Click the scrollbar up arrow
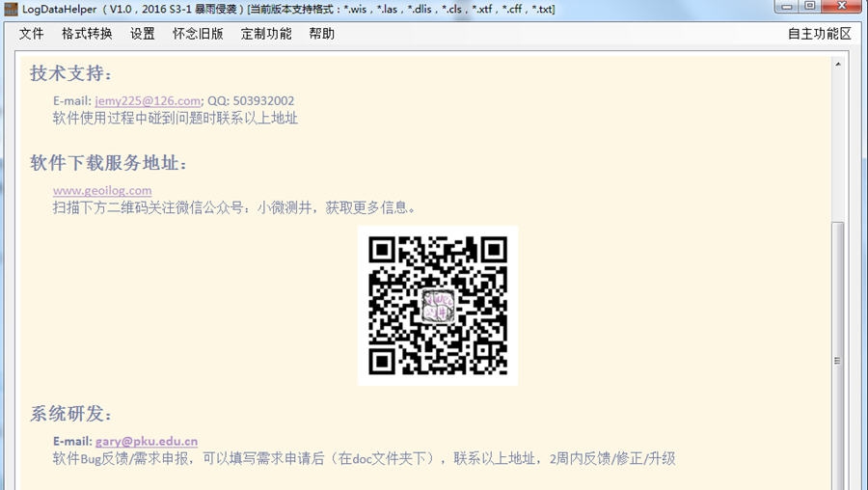The image size is (868, 490). [x=838, y=65]
